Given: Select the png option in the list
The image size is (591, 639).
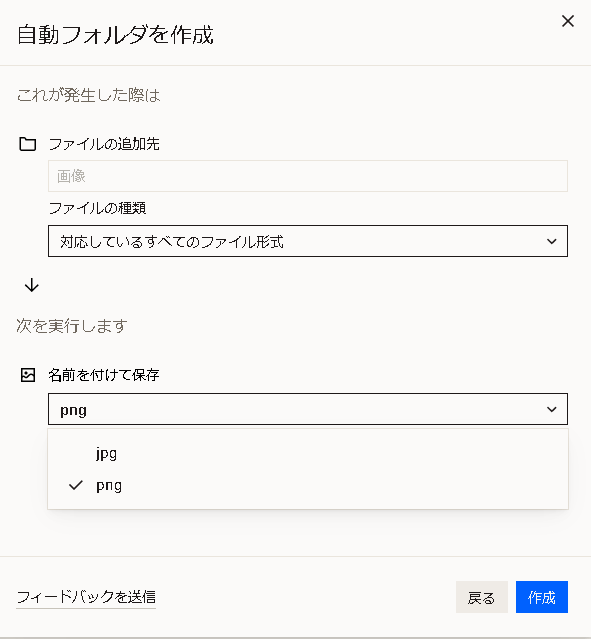Looking at the screenshot, I should (x=308, y=485).
